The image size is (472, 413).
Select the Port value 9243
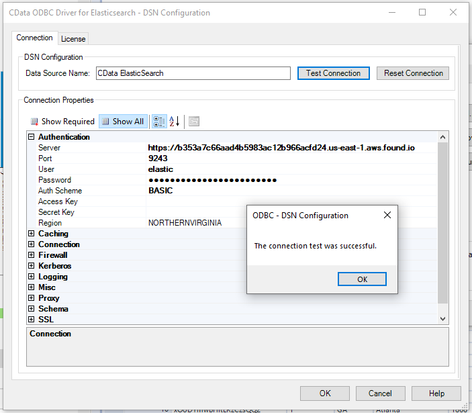point(158,158)
